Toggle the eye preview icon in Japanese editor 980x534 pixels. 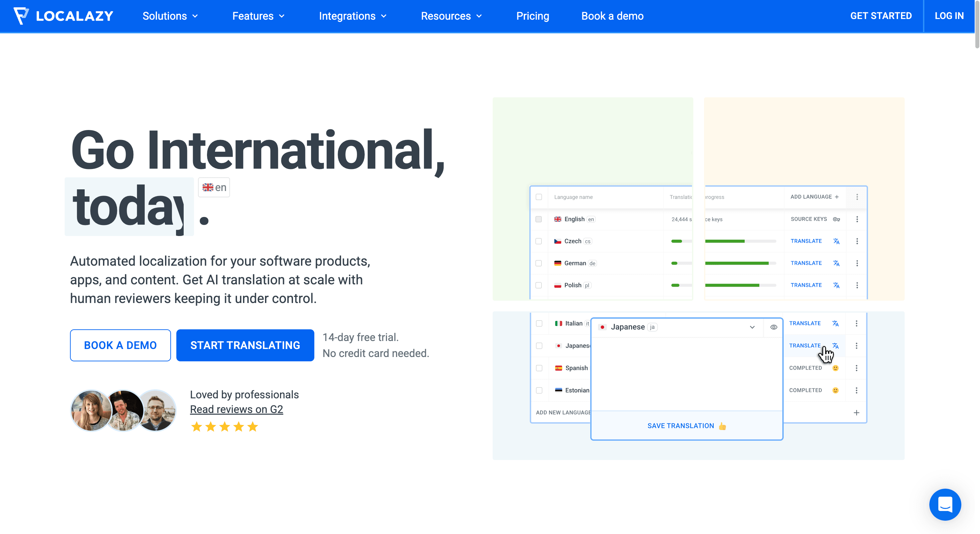pyautogui.click(x=774, y=327)
